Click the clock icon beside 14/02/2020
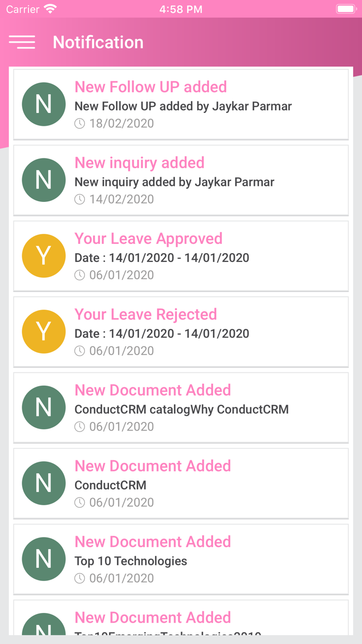Viewport: 362px width, 644px height. click(80, 199)
